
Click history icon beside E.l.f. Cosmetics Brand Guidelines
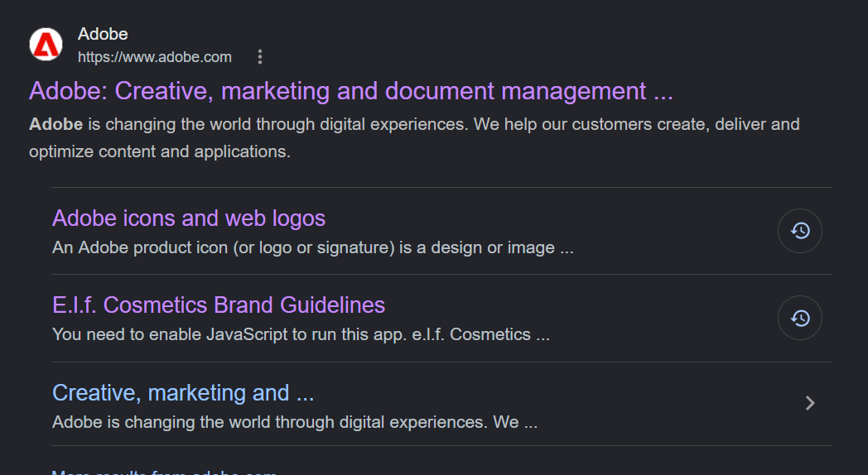click(x=800, y=318)
